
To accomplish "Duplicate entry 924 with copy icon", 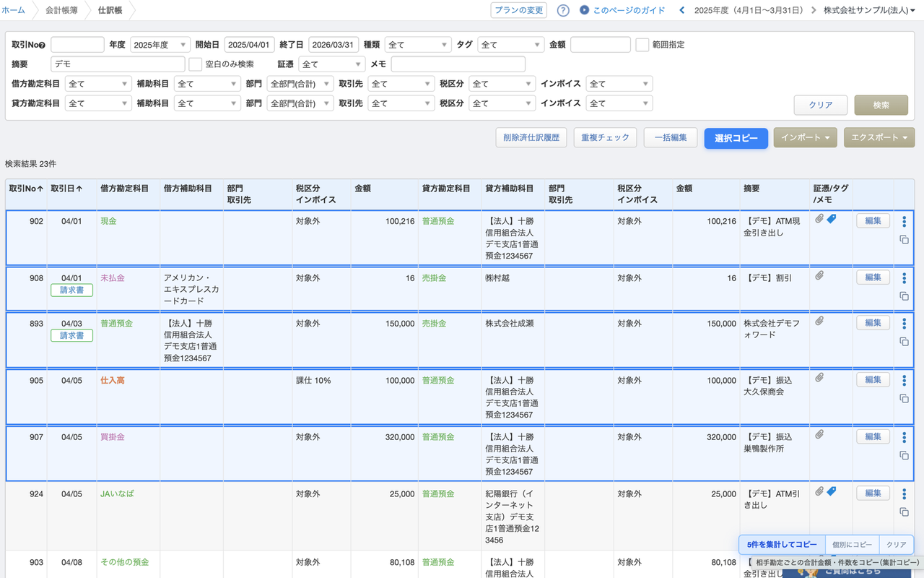I will tap(904, 512).
